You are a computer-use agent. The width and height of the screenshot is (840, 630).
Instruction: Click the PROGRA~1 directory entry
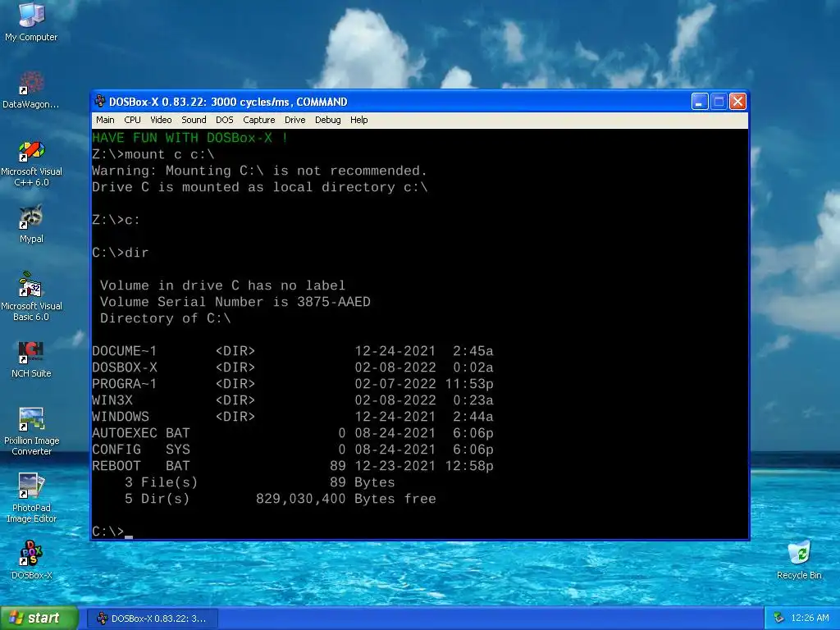coord(293,384)
